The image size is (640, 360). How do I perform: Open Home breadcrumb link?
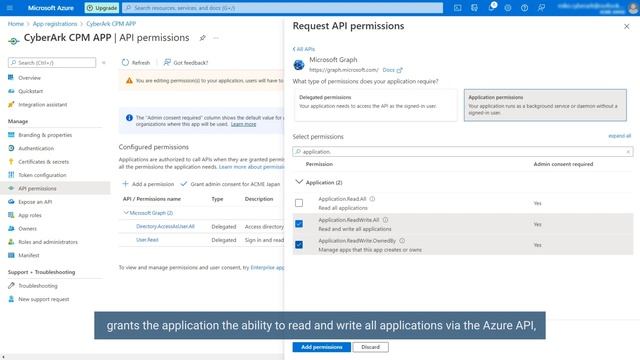[x=16, y=24]
